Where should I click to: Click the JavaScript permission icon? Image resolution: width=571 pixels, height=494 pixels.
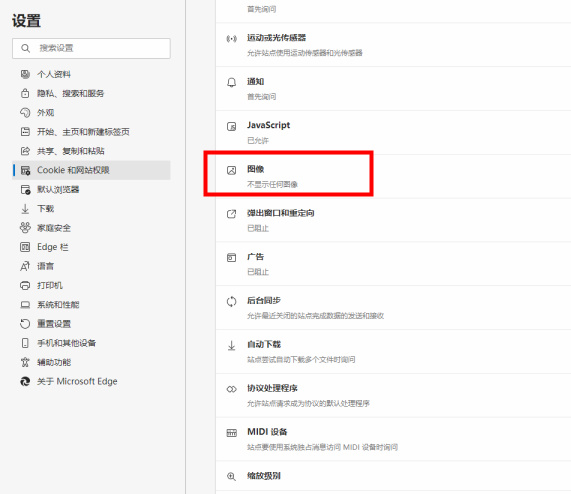pyautogui.click(x=232, y=126)
